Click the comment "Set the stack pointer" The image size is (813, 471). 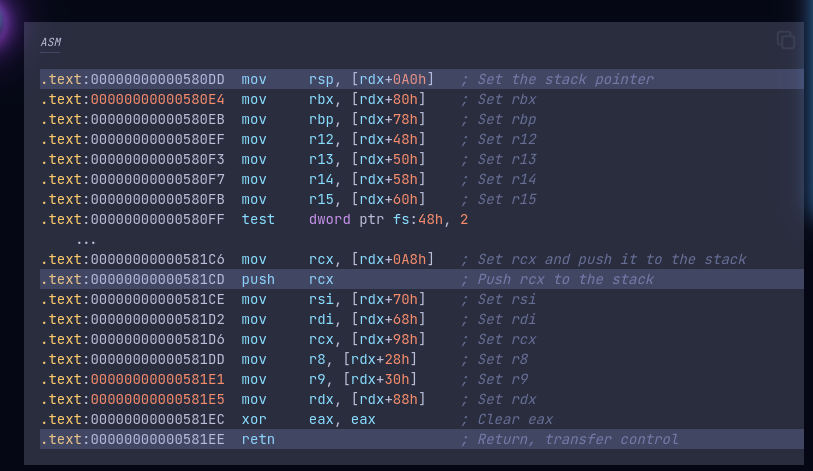pos(565,79)
